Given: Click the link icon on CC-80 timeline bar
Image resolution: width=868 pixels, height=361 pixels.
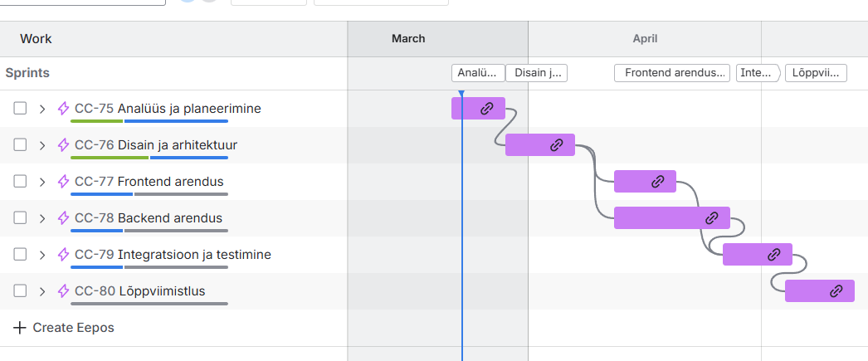Looking at the screenshot, I should click(x=836, y=290).
